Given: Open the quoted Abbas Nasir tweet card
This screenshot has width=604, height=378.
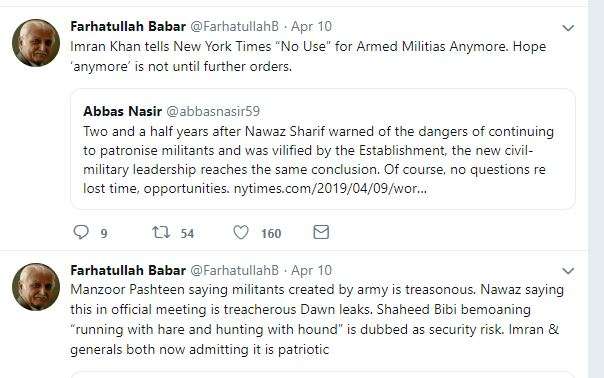Looking at the screenshot, I should click(323, 149).
